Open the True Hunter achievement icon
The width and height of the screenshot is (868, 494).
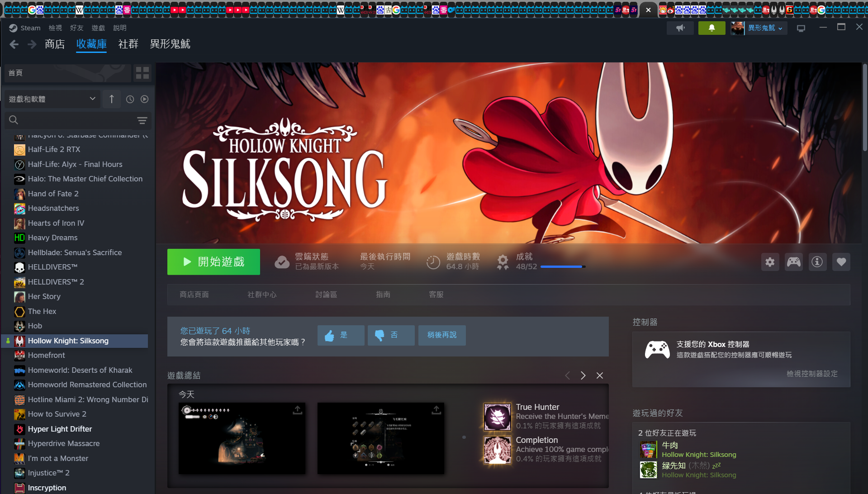tap(498, 417)
